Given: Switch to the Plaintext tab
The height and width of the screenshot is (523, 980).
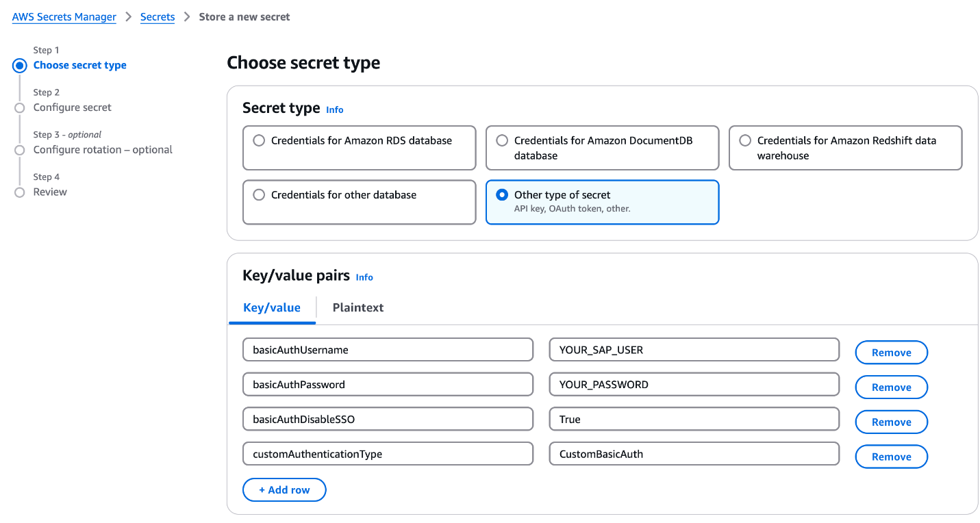Looking at the screenshot, I should (x=357, y=307).
